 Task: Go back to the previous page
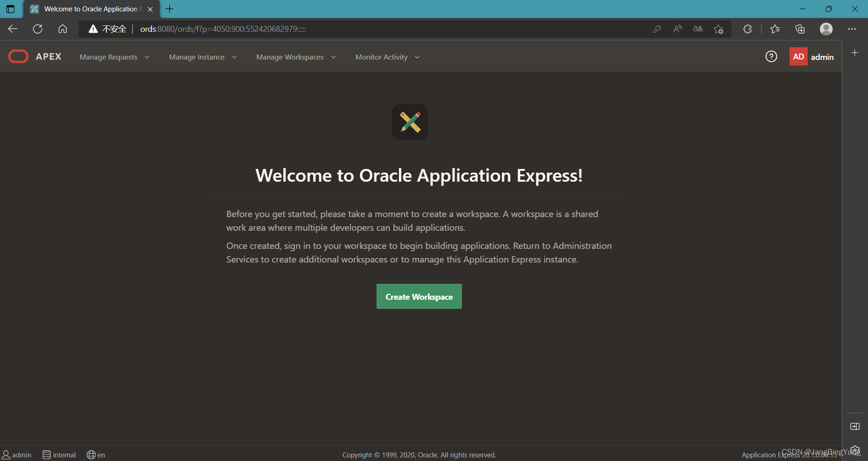click(x=13, y=29)
